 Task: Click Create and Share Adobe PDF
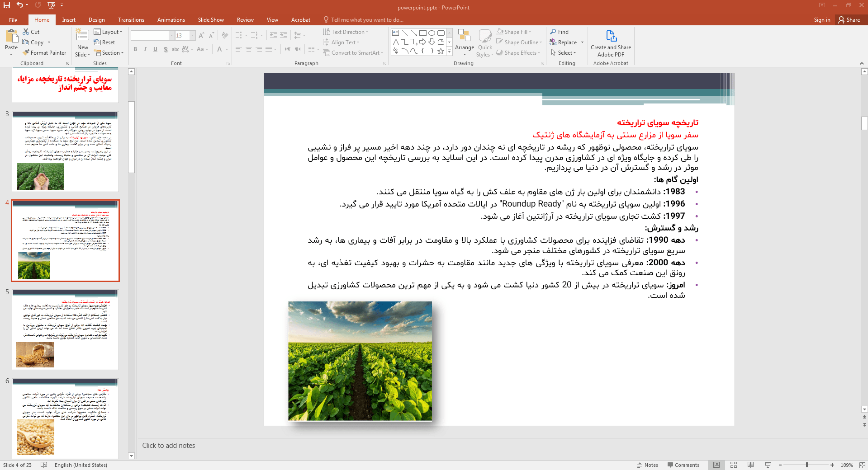(x=611, y=43)
